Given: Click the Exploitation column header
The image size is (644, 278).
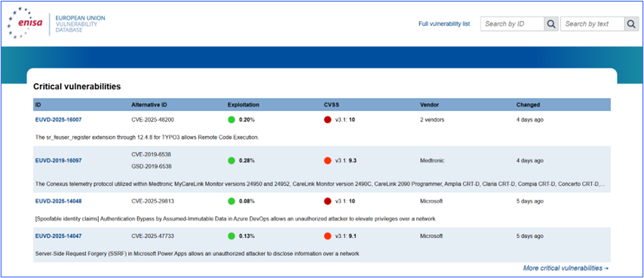Looking at the screenshot, I should point(244,105).
